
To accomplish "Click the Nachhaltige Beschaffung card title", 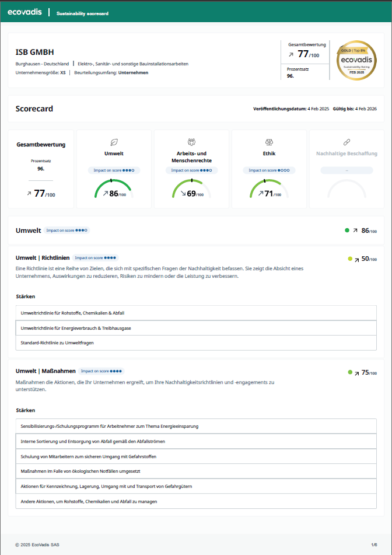I will pos(346,153).
